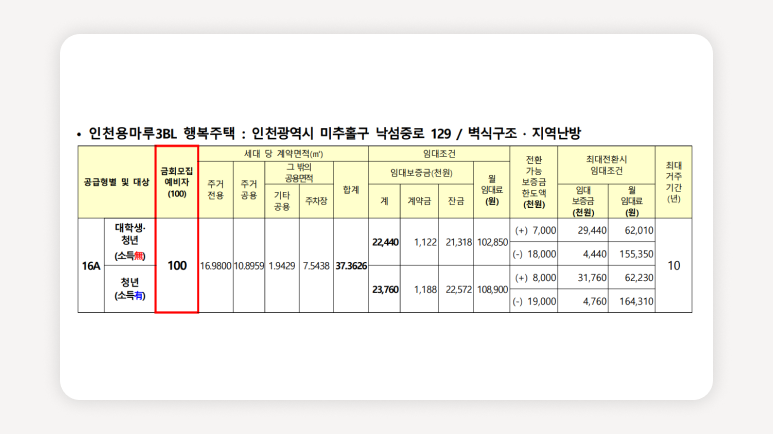The width and height of the screenshot is (773, 434).
Task: Select the 주차장 value 7.5438
Action: pyautogui.click(x=316, y=266)
